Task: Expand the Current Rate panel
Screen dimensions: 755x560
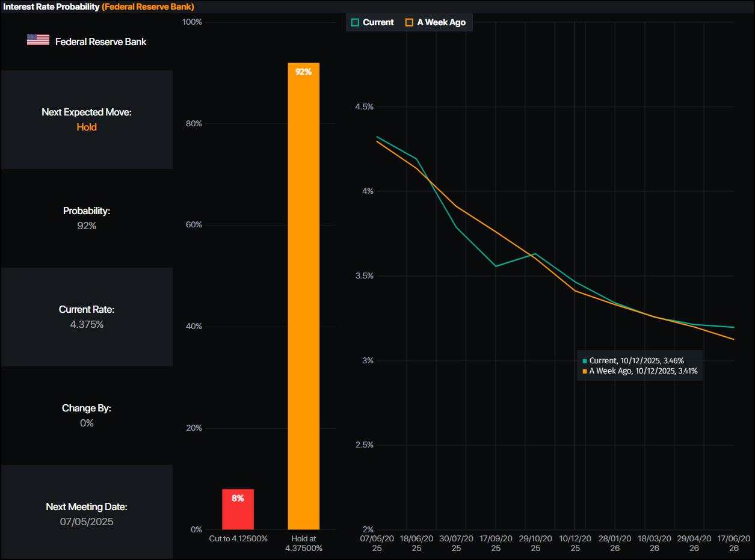Action: click(87, 316)
